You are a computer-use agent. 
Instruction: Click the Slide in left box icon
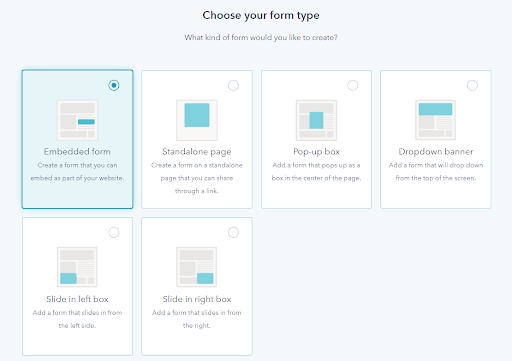77,267
